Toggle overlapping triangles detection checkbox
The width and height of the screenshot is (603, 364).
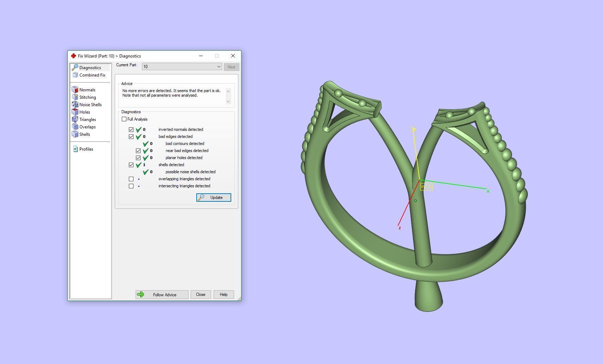point(131,179)
